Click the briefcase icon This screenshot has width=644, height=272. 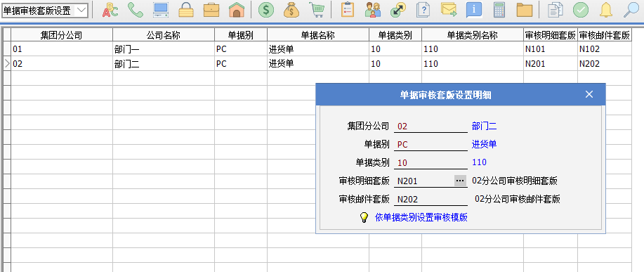pos(211,10)
